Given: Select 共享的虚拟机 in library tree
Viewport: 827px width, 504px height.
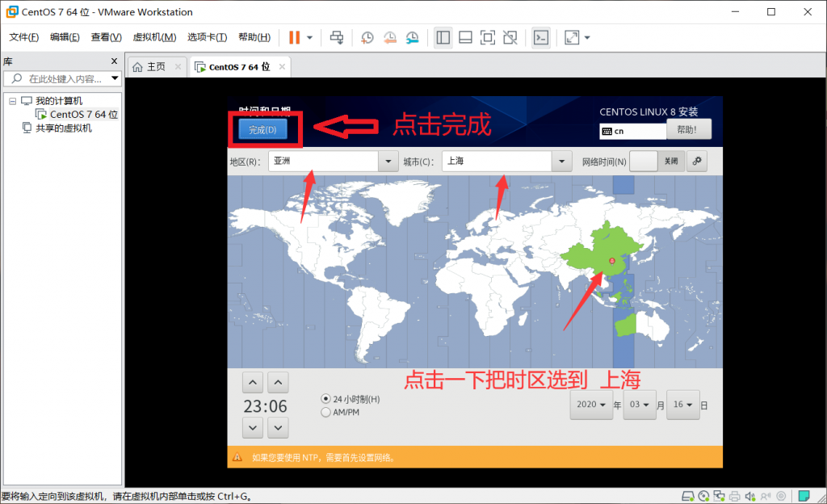Looking at the screenshot, I should 57,128.
